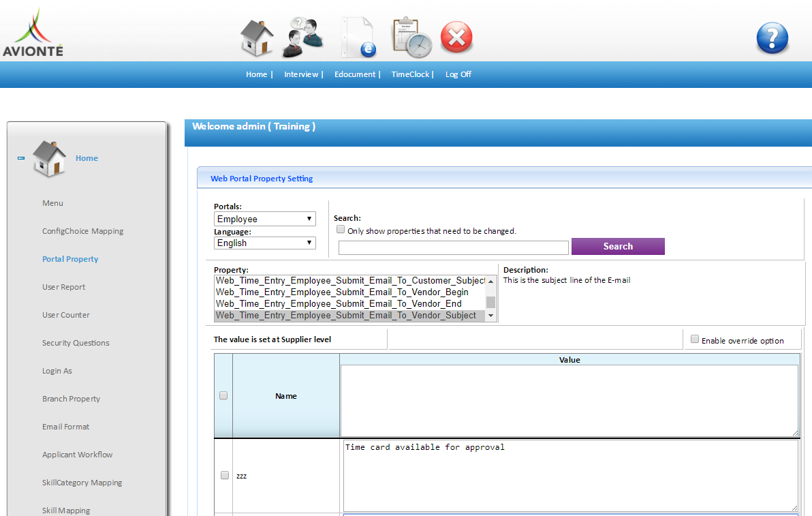812x516 pixels.
Task: Open the blue Help question mark icon
Action: tap(772, 37)
